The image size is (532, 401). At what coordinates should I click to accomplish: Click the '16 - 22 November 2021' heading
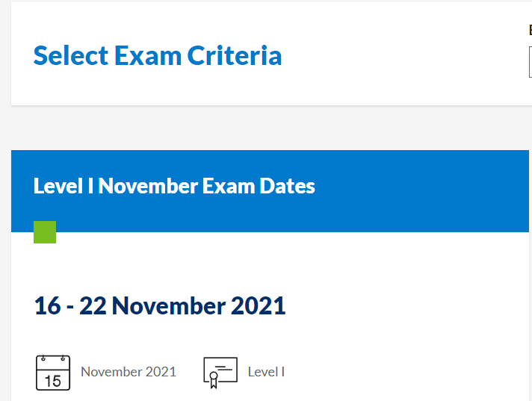click(x=160, y=306)
